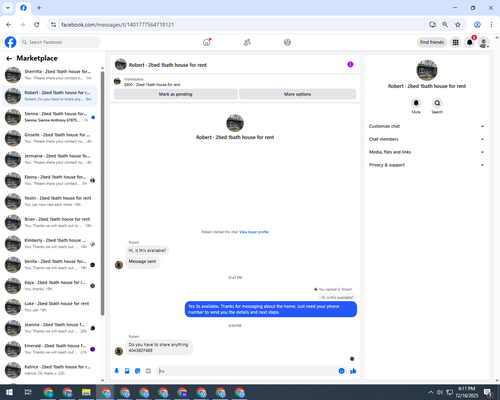
Task: Open the Facebook logo home link
Action: click(x=10, y=42)
